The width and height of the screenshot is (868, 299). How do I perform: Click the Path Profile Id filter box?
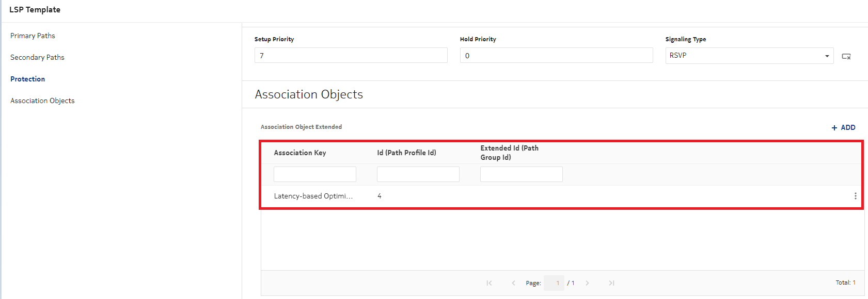[x=418, y=174]
